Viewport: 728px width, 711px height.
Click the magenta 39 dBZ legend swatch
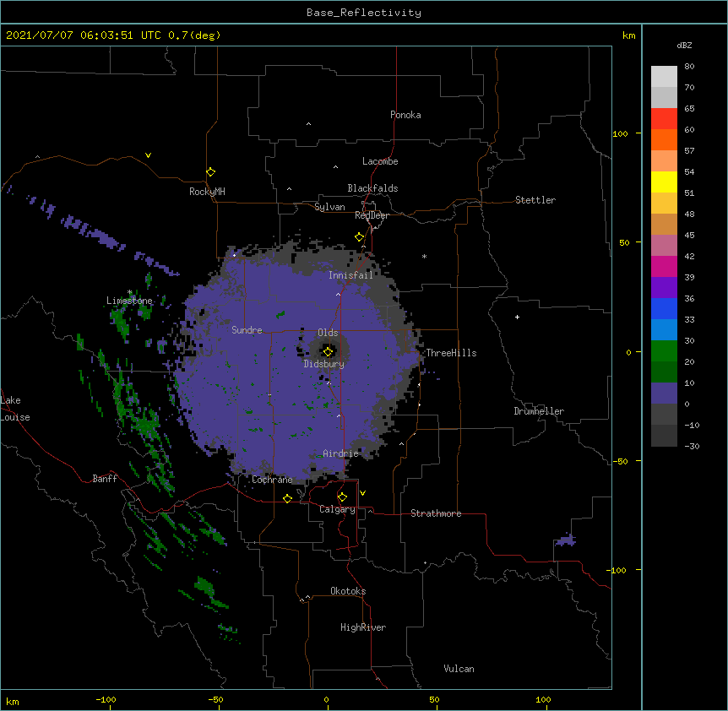[x=664, y=266]
